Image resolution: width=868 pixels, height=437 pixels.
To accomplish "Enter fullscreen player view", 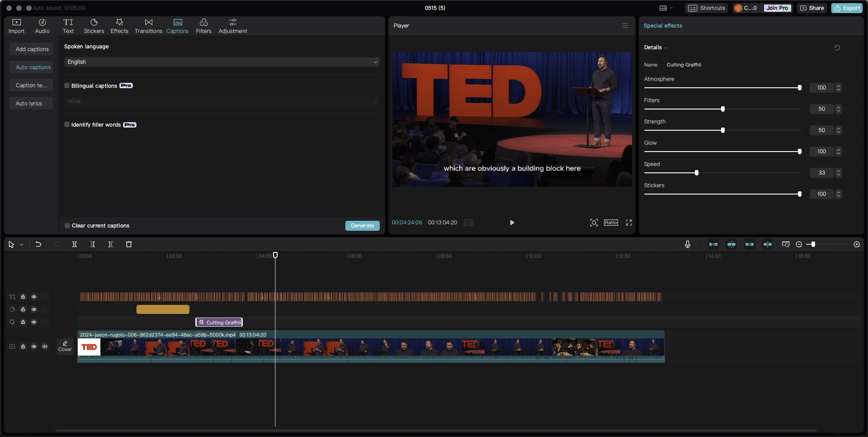I will pos(628,223).
